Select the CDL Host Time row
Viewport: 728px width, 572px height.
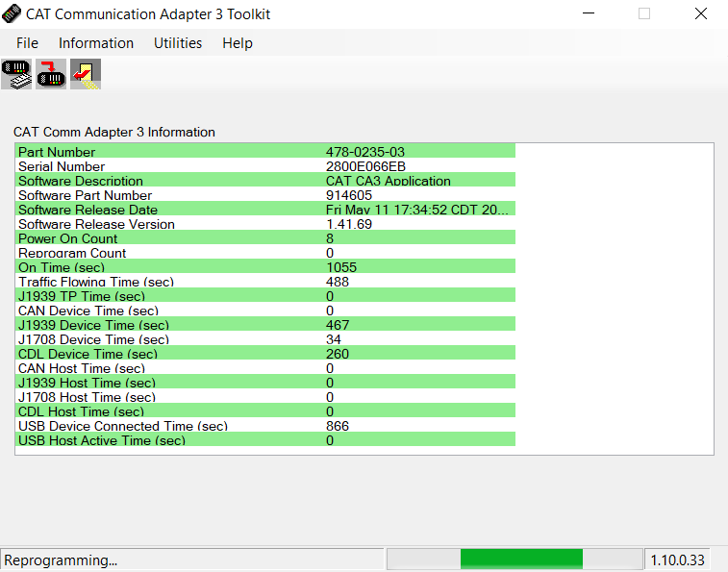265,410
